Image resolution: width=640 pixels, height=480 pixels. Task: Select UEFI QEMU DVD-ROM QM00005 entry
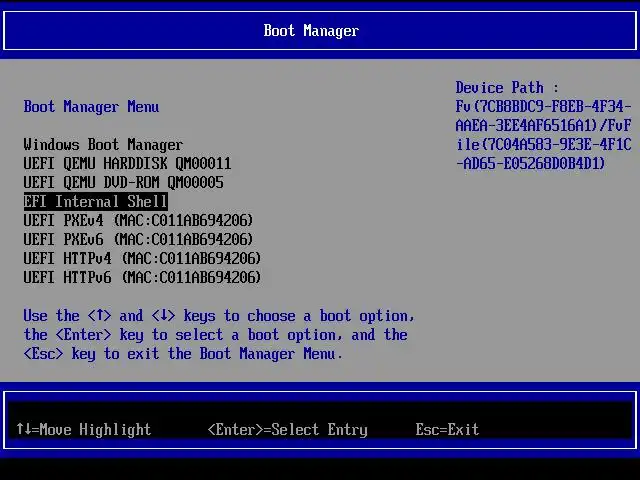(123, 182)
